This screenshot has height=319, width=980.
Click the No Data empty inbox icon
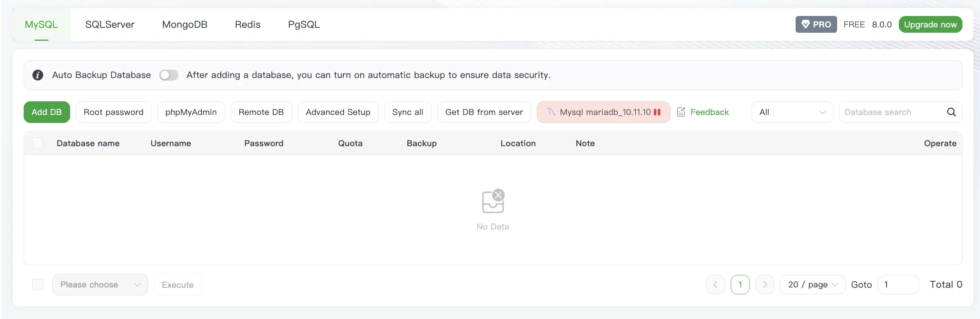click(x=493, y=201)
